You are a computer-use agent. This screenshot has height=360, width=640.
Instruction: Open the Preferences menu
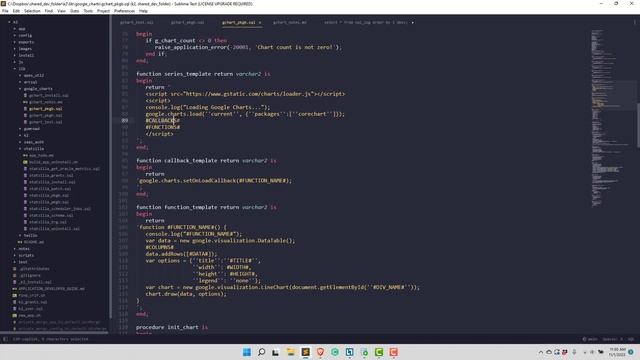tap(124, 11)
